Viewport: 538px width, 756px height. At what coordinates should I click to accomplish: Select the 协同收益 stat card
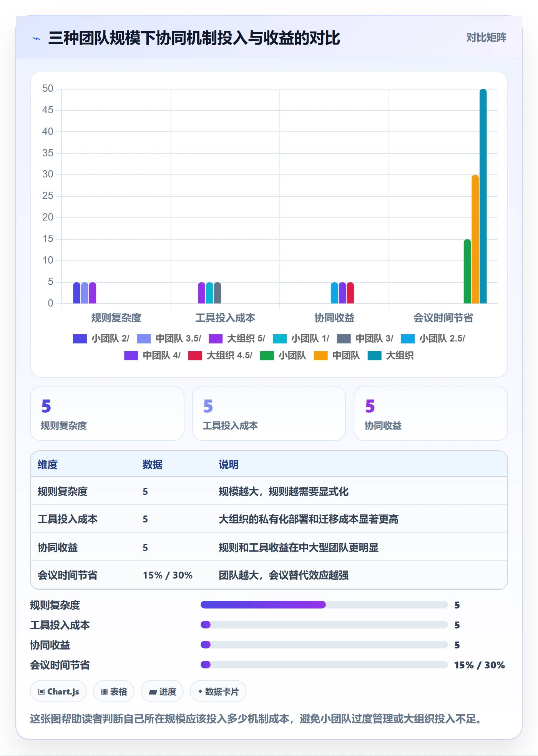[x=431, y=413]
